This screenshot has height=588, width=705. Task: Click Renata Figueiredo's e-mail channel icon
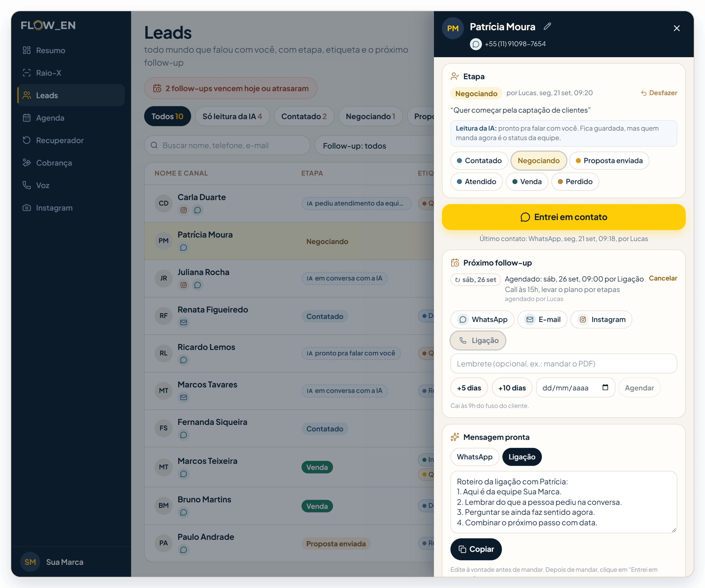(x=183, y=323)
